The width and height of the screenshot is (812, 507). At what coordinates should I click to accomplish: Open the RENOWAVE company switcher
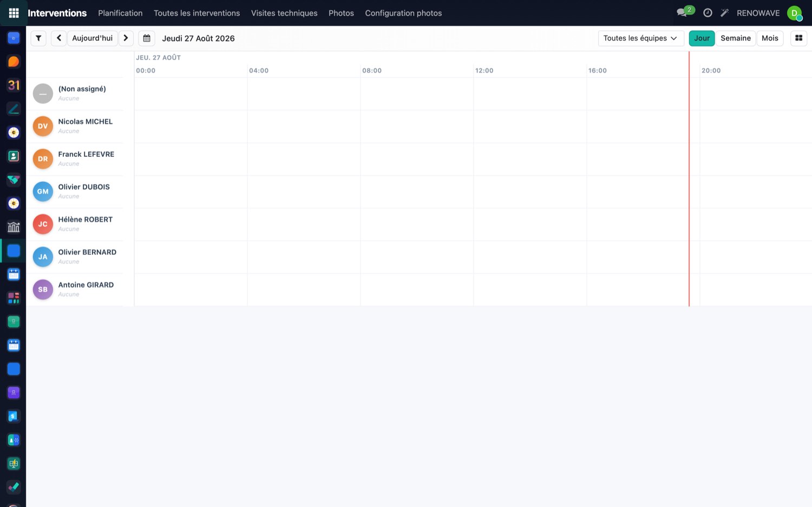pos(758,13)
